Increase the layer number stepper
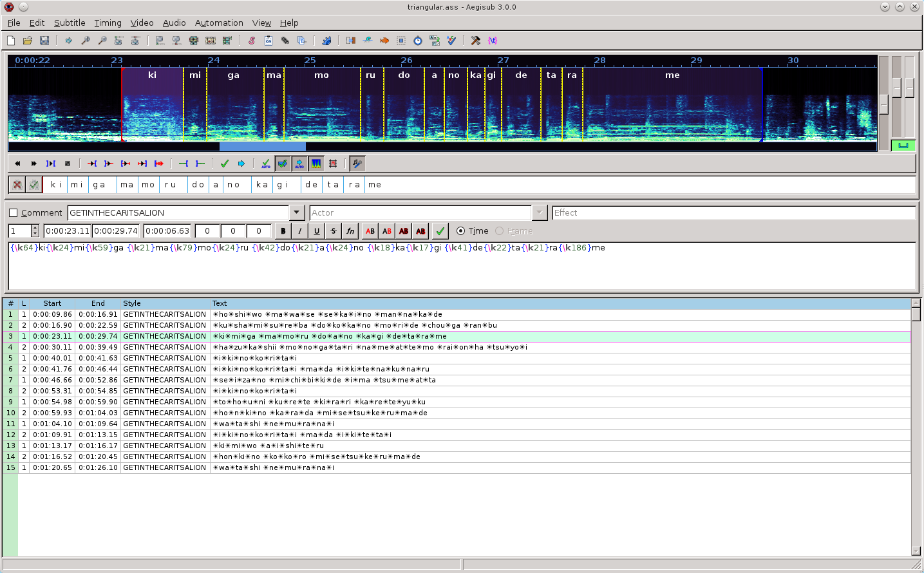Image resolution: width=924 pixels, height=573 pixels. [35, 228]
